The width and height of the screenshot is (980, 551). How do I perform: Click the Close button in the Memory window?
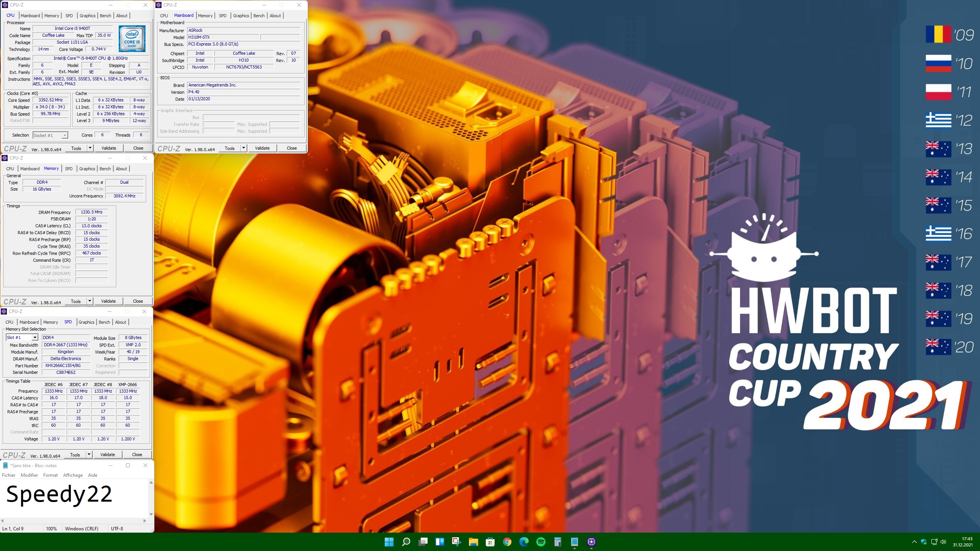(x=138, y=301)
